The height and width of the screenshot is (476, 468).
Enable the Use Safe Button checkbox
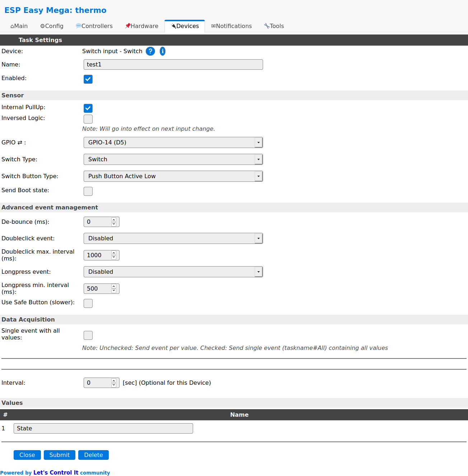click(88, 303)
